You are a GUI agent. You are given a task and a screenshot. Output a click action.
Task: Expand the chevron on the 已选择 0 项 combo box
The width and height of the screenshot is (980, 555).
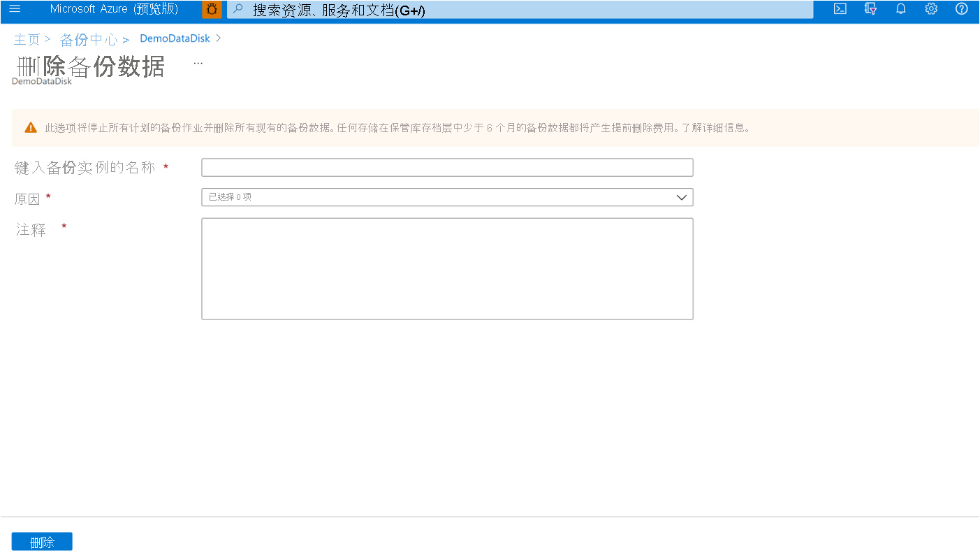[681, 197]
